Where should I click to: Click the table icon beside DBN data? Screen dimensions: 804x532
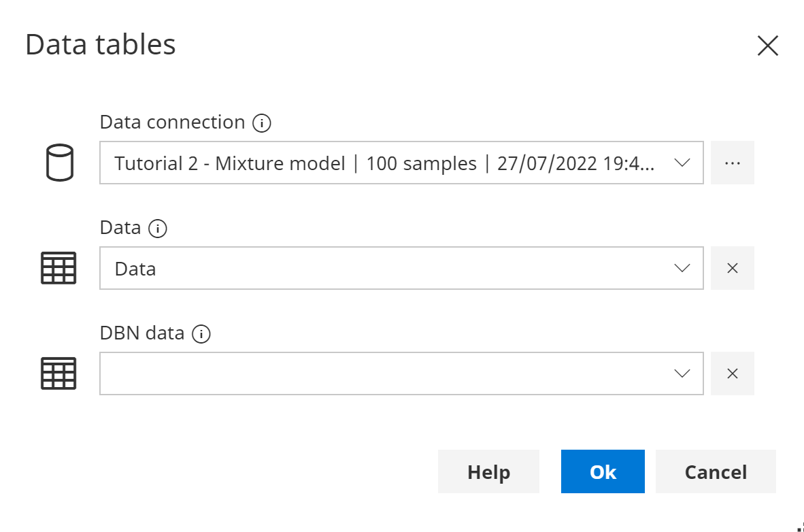click(x=58, y=373)
